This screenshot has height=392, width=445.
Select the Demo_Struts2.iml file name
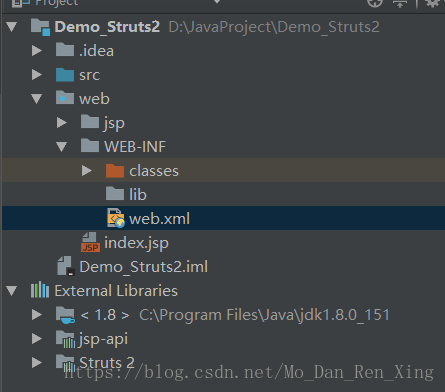144,267
